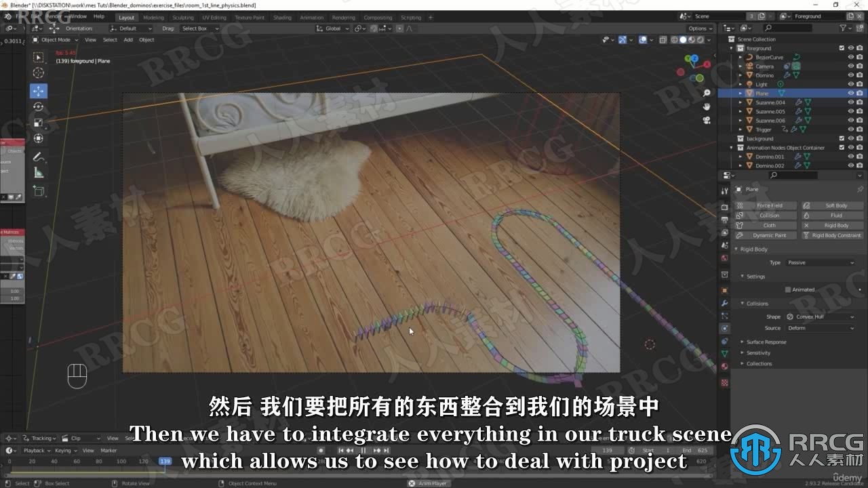Open collision Shape dropdown Convex Hull
868x488 pixels.
pos(821,317)
